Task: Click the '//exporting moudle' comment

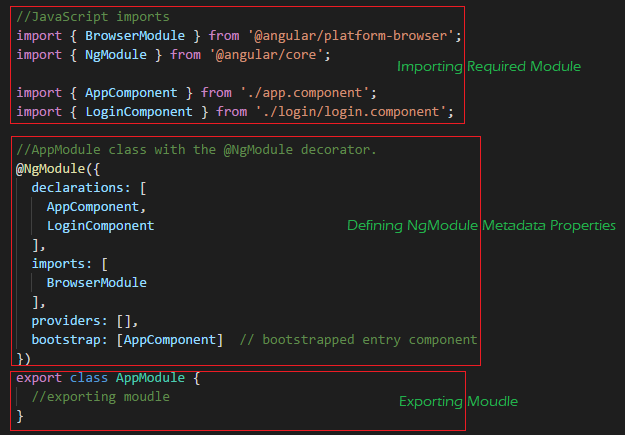Action: pyautogui.click(x=100, y=397)
